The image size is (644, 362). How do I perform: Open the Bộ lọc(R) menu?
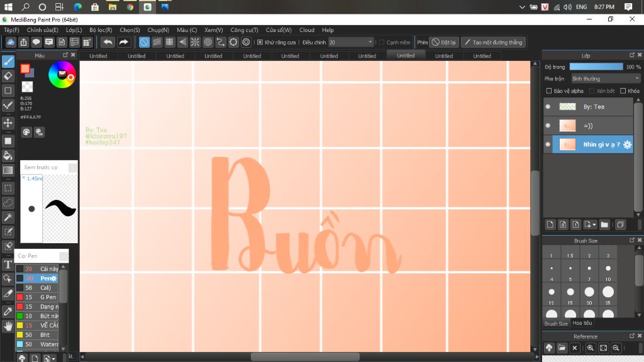pyautogui.click(x=101, y=30)
